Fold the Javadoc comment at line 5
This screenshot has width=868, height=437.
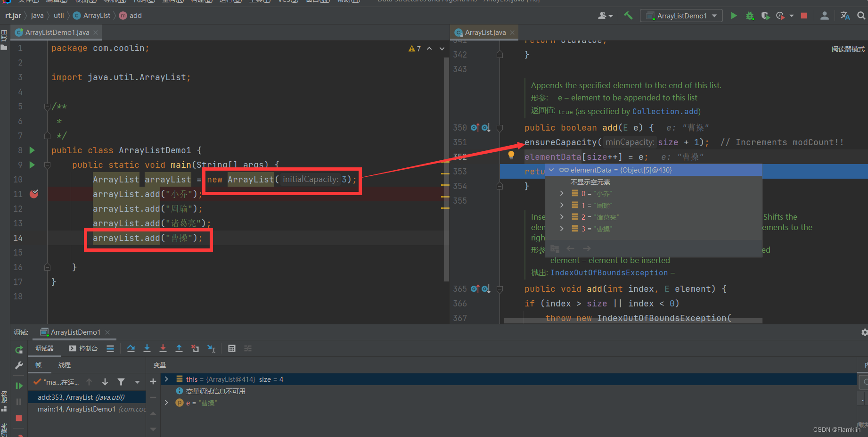[x=47, y=107]
